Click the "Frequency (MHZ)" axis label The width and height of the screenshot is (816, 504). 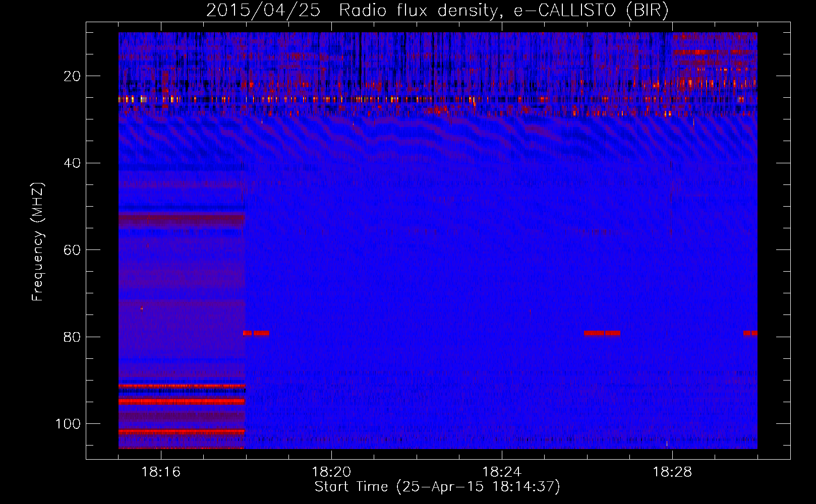[x=38, y=242]
